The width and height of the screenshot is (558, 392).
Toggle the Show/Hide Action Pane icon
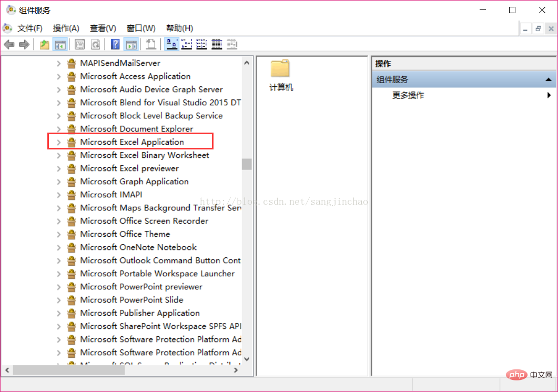click(x=131, y=45)
